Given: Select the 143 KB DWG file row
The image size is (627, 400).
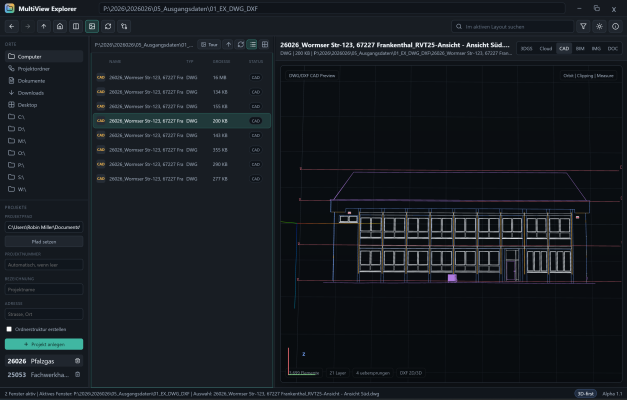Looking at the screenshot, I should point(182,135).
